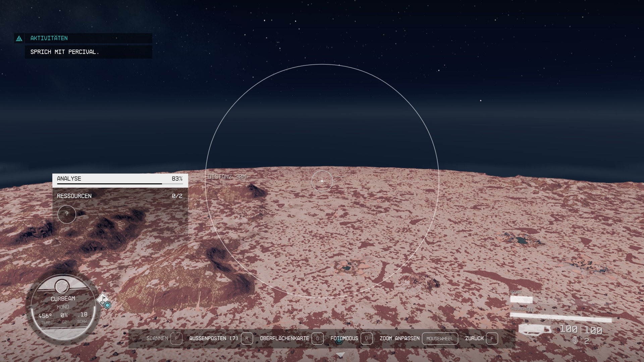Image resolution: width=644 pixels, height=362 pixels.
Task: Click the grenade count icon
Action: pos(575,341)
